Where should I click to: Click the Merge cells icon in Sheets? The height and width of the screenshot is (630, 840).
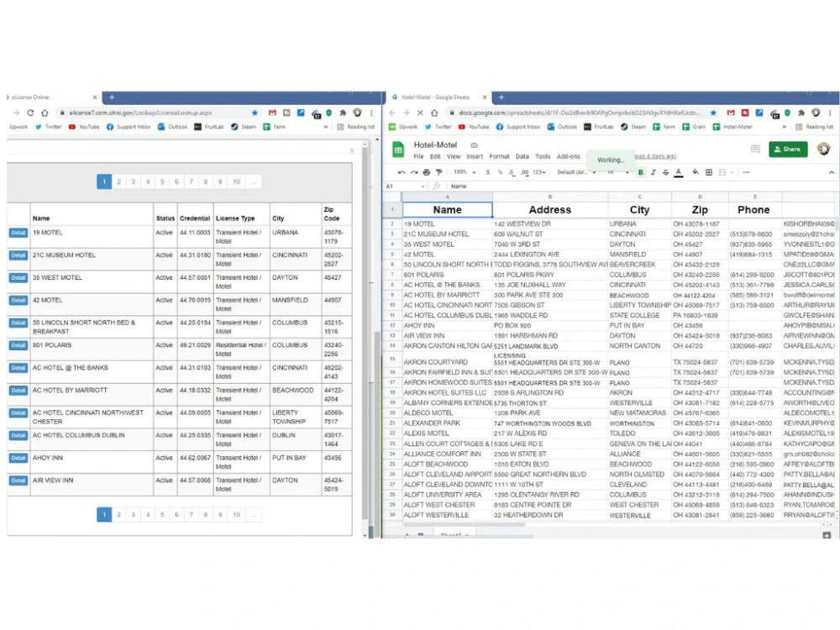coord(722,172)
